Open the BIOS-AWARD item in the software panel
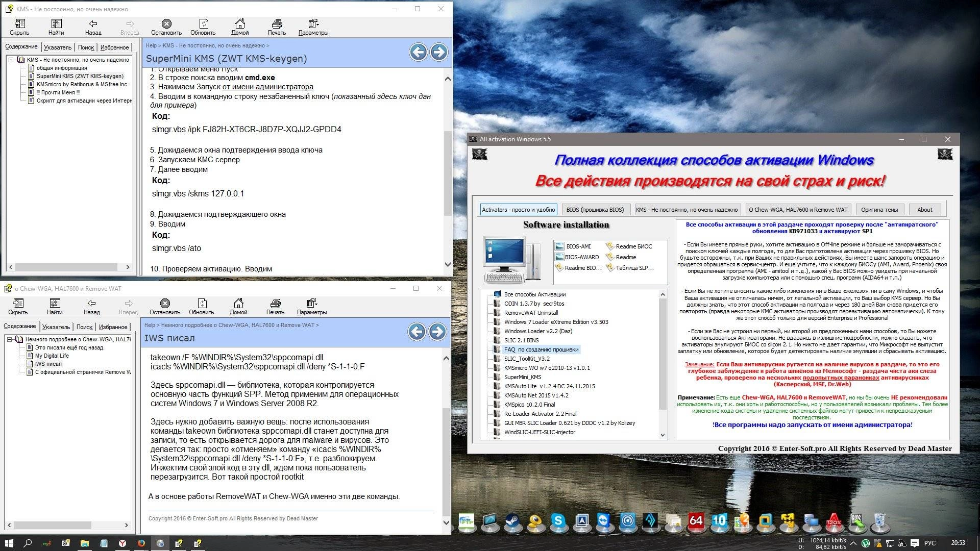The image size is (980, 551). pyautogui.click(x=577, y=257)
